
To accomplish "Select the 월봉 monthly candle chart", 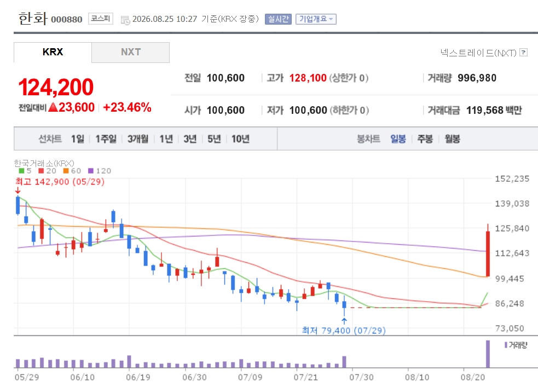I will (x=452, y=139).
